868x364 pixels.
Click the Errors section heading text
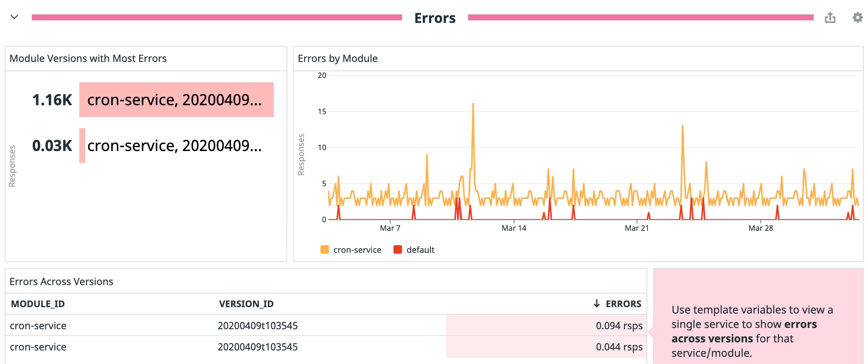point(435,18)
